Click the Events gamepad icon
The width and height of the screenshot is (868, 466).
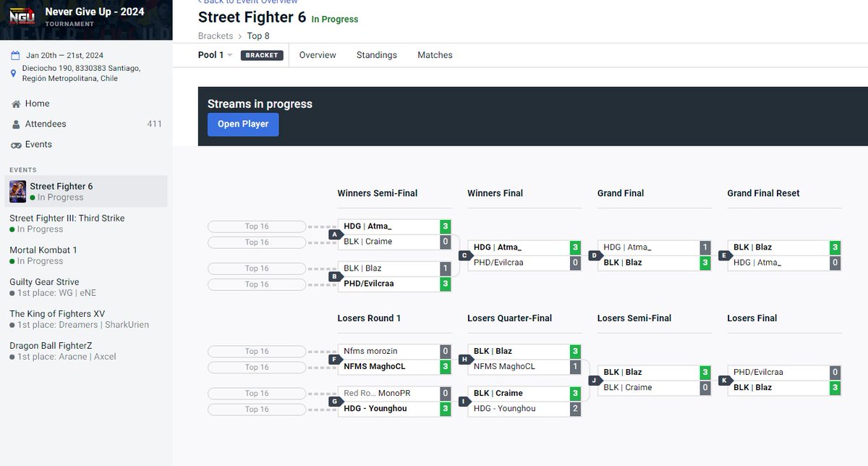coord(16,145)
